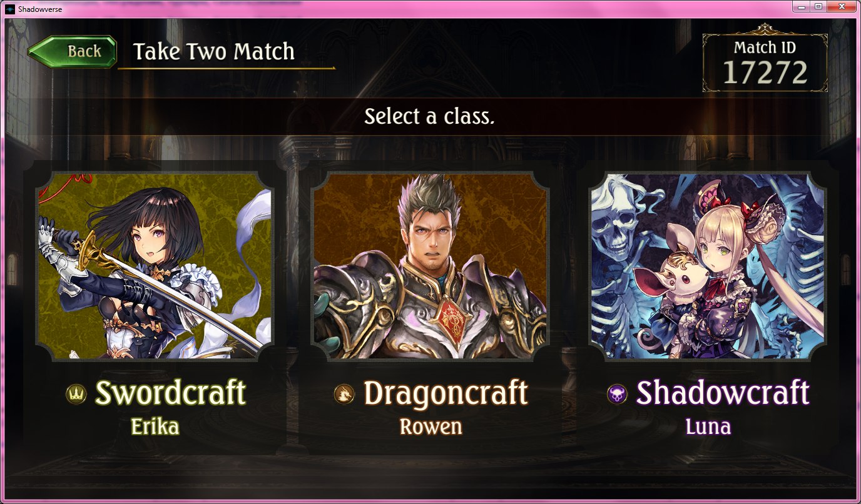Click the Select a class banner

430,116
